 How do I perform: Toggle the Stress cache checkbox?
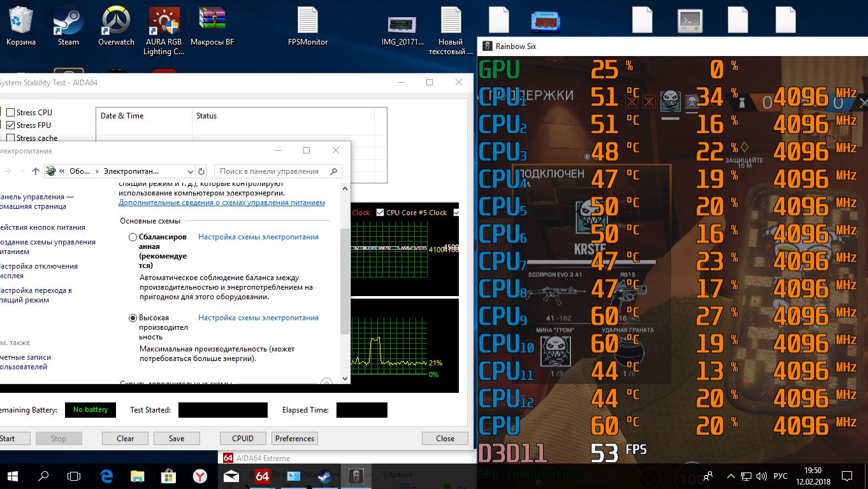click(10, 138)
